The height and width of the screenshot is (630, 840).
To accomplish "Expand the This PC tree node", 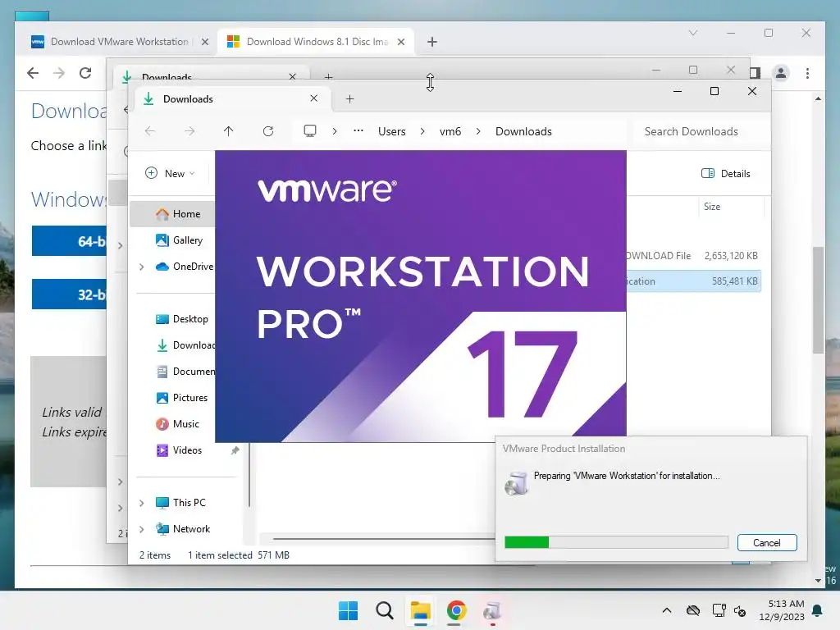I will point(141,503).
